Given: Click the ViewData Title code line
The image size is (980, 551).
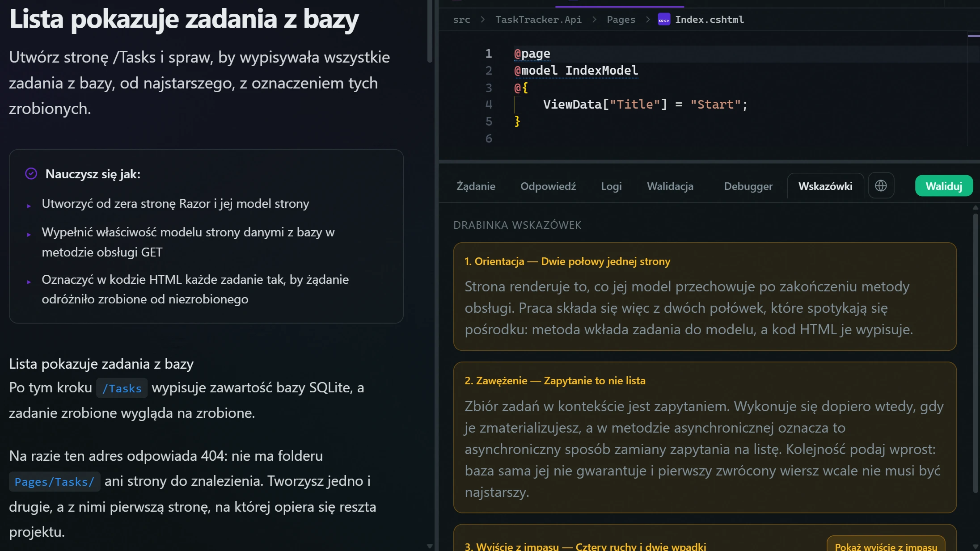Looking at the screenshot, I should click(x=645, y=105).
